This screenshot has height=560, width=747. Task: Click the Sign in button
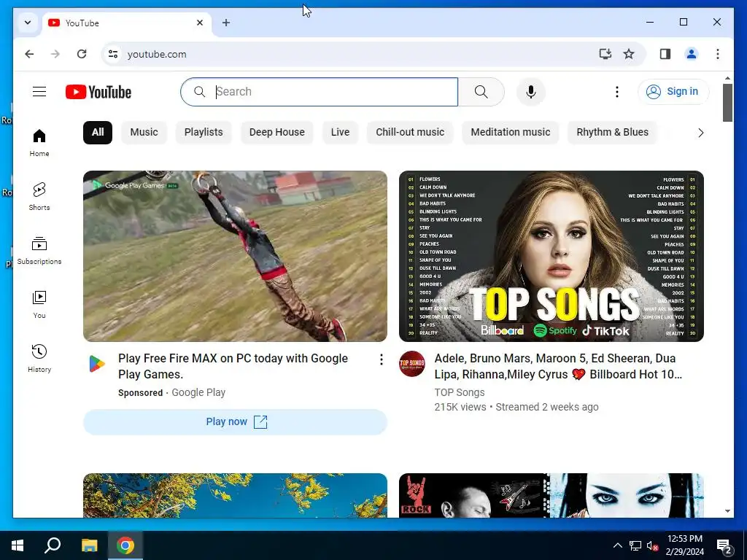coord(673,91)
